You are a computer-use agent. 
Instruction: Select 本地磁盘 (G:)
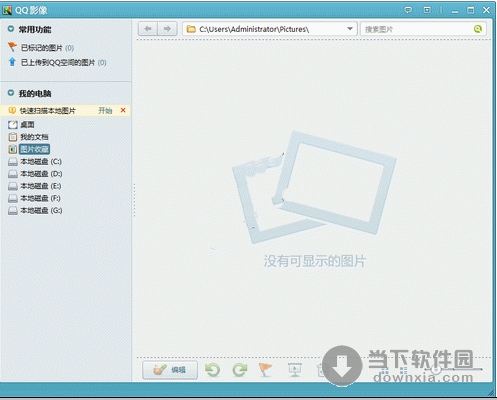pyautogui.click(x=41, y=210)
